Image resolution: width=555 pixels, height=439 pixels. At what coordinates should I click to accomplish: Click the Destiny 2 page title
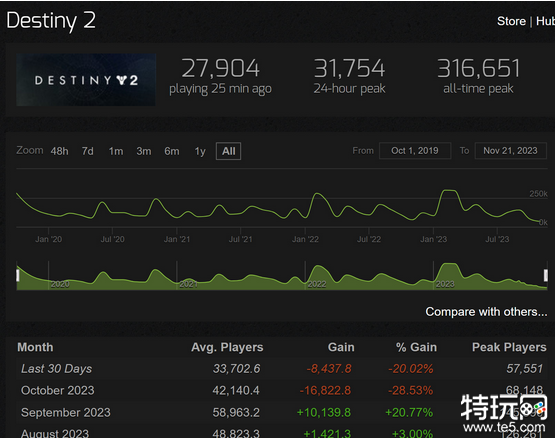pos(51,21)
